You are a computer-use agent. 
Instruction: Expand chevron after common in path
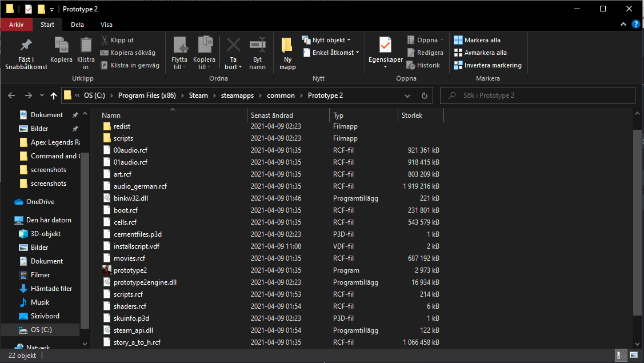point(301,95)
